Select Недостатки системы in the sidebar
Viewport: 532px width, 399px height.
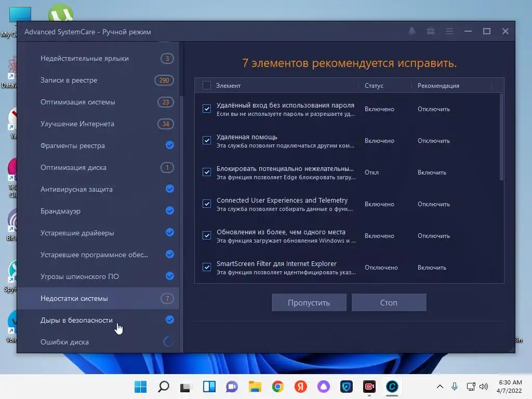click(98, 298)
